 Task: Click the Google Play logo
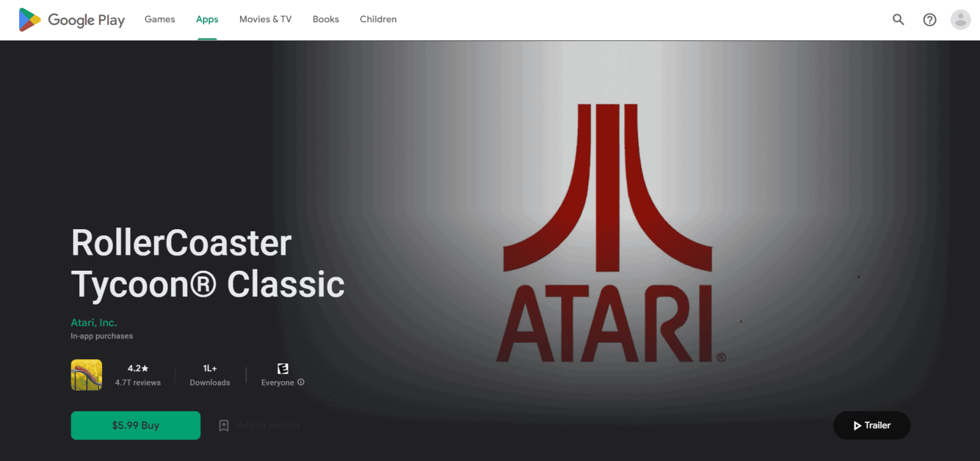[71, 20]
